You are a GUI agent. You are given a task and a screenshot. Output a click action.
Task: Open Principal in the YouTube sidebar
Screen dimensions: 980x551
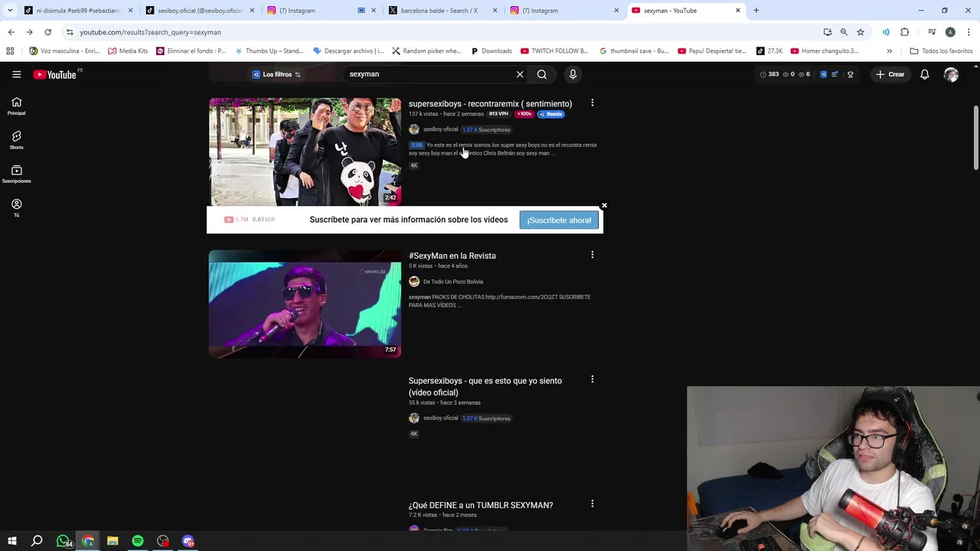16,106
